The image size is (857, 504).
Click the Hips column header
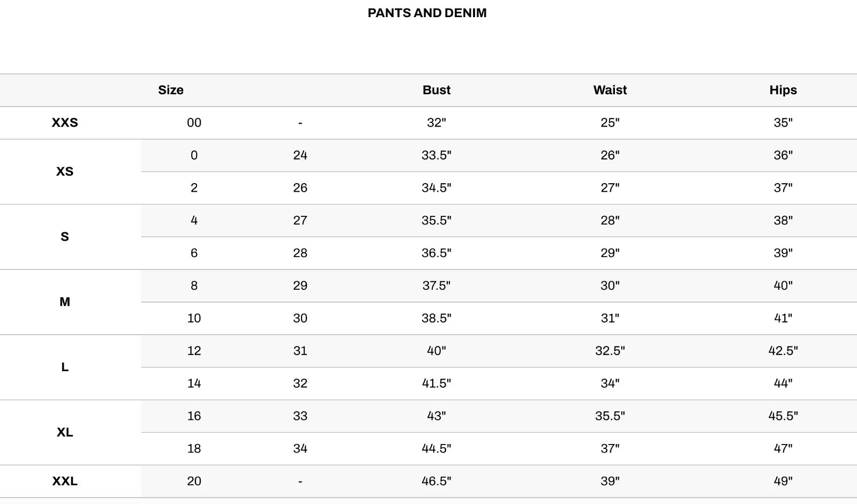pos(783,90)
